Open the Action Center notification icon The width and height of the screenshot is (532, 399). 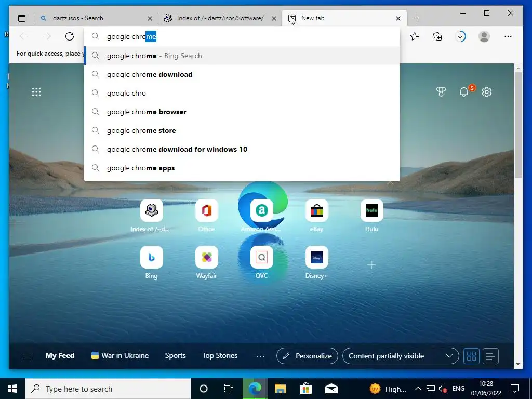pos(515,389)
